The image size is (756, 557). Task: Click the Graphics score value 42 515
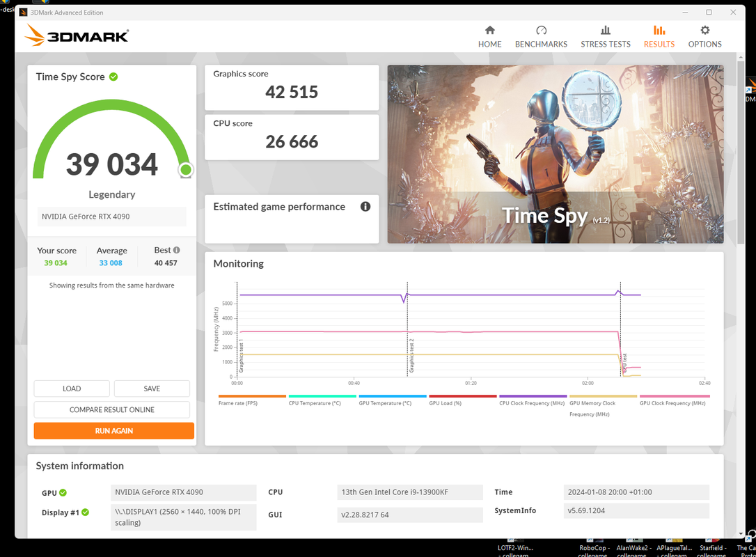pyautogui.click(x=292, y=92)
